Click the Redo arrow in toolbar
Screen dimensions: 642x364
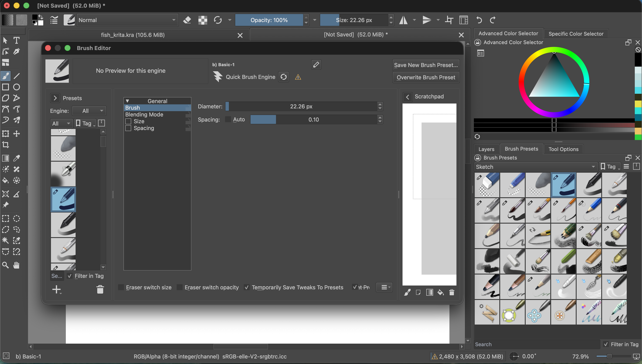point(493,20)
